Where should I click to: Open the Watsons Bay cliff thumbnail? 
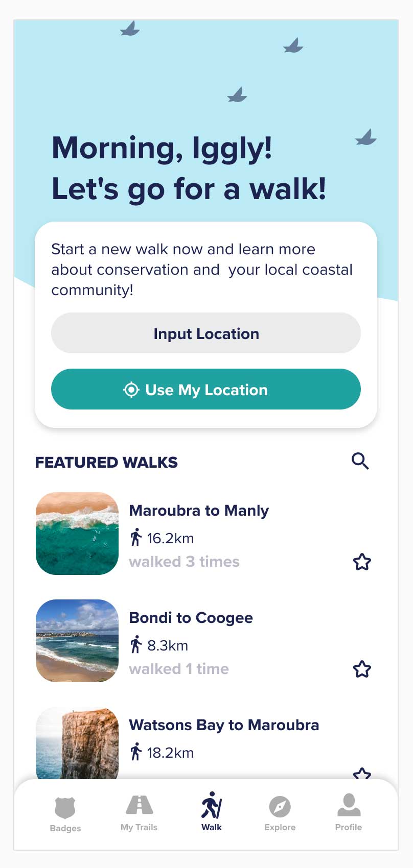(x=77, y=744)
